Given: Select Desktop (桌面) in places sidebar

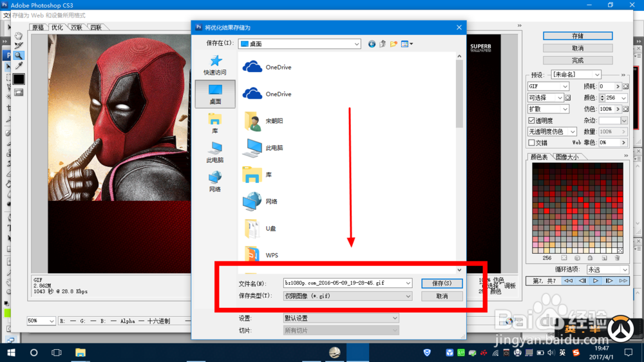Looking at the screenshot, I should click(x=215, y=94).
